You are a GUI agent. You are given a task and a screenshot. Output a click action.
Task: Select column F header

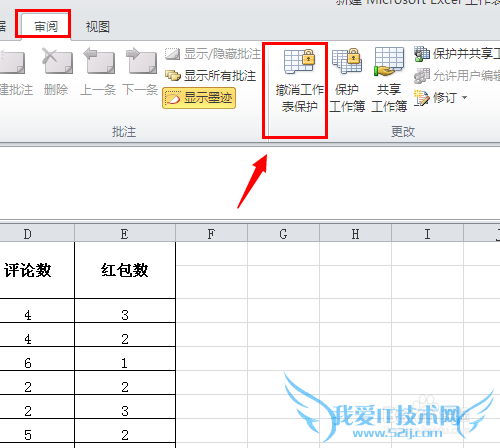211,234
